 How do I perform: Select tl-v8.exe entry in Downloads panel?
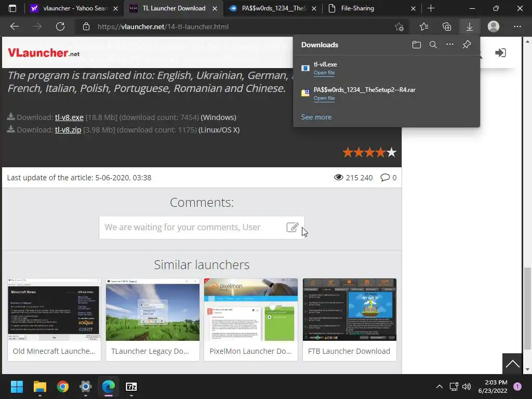point(387,68)
